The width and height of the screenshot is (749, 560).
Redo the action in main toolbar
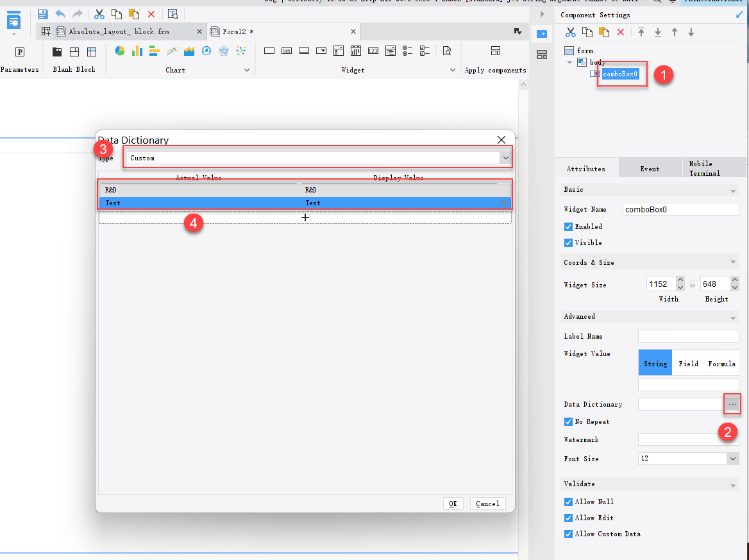tap(78, 14)
